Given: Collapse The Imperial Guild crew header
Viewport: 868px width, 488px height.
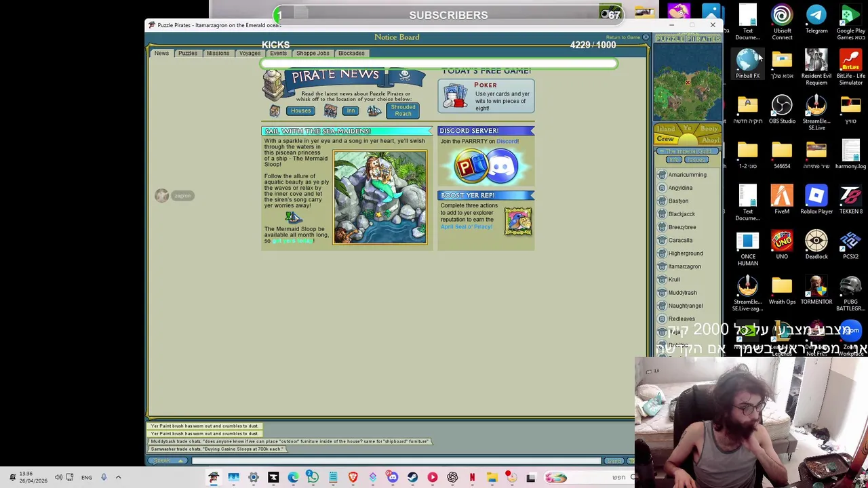Looking at the screenshot, I should click(x=688, y=151).
